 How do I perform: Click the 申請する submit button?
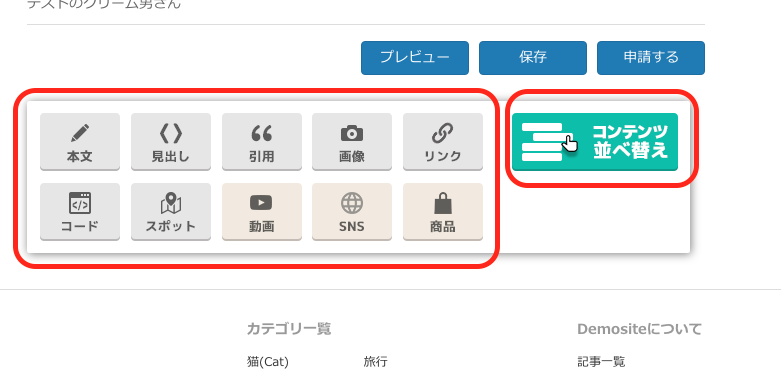point(651,58)
